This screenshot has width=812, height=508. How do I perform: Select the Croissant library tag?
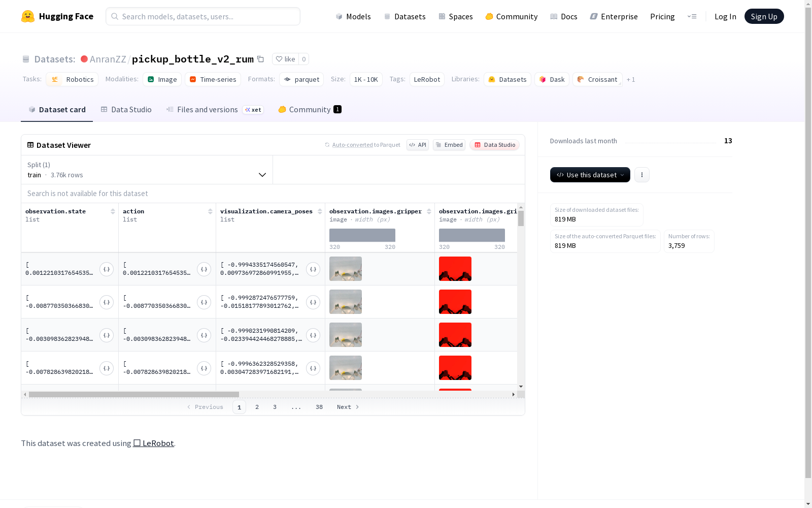click(597, 79)
